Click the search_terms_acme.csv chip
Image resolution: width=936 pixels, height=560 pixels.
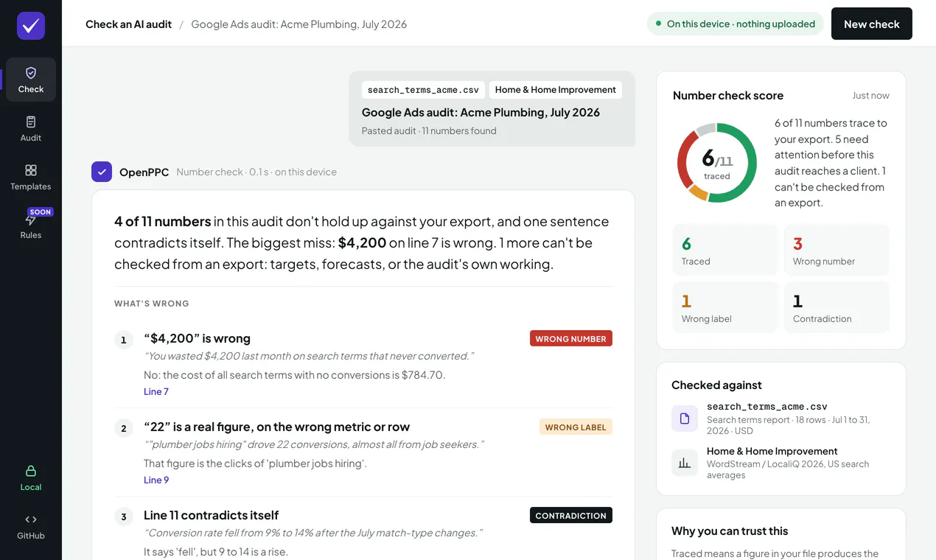tap(423, 90)
